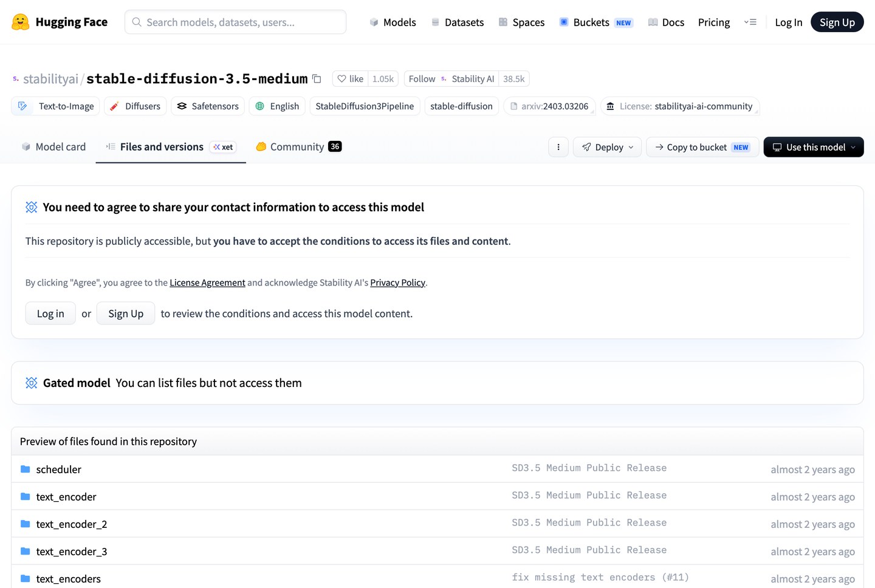Click the xet badge on Files tab
Image resolution: width=875 pixels, height=588 pixels.
223,147
